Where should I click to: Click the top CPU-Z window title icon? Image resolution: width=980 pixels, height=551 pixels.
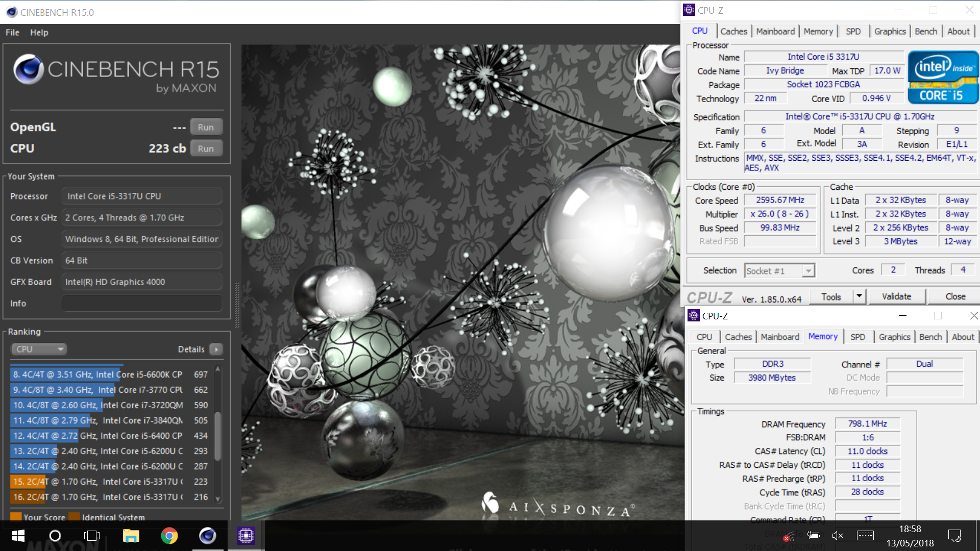(689, 10)
